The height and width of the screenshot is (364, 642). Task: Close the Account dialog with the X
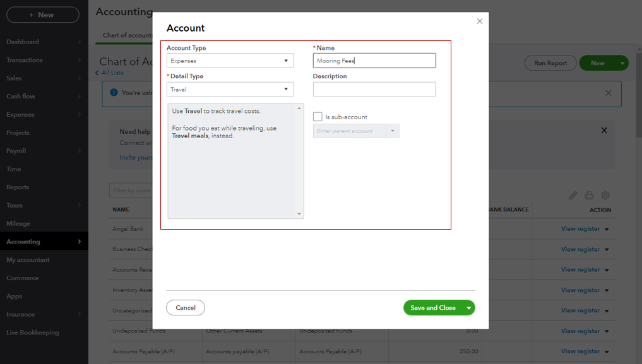(x=480, y=21)
